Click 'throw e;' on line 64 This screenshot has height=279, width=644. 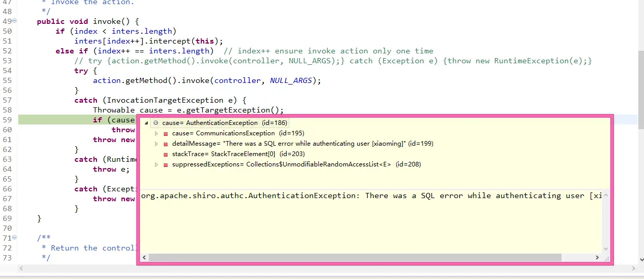111,169
